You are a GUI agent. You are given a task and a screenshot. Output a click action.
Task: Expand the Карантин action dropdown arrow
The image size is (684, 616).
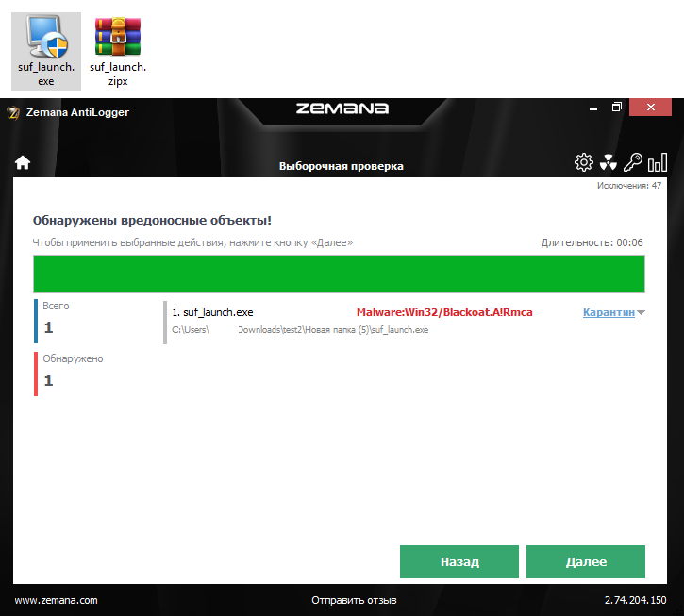point(641,313)
